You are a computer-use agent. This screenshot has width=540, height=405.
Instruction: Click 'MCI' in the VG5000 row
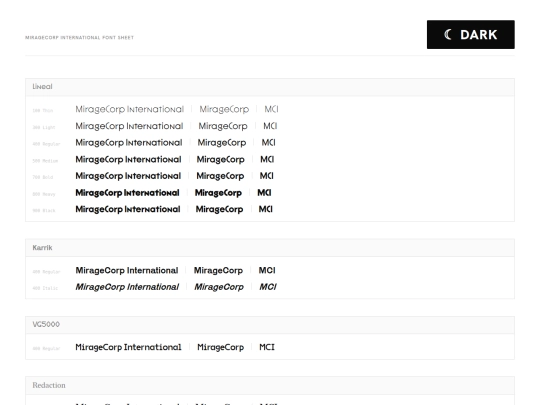pyautogui.click(x=267, y=347)
